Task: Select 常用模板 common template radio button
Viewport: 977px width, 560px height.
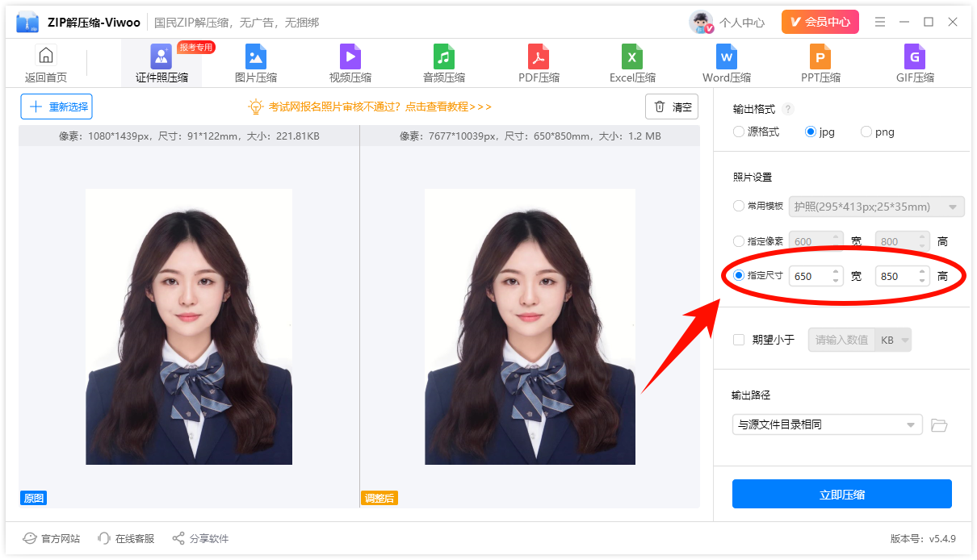Action: [x=739, y=206]
